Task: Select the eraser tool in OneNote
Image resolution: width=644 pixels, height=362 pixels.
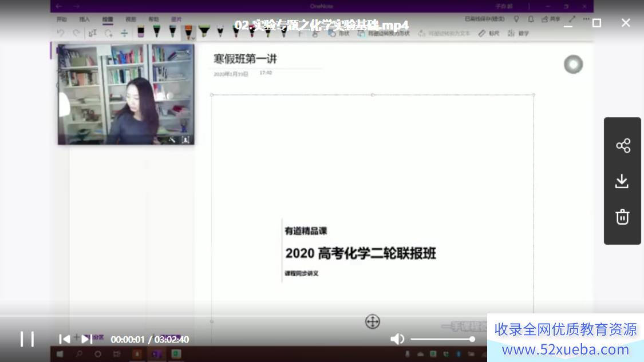Action: pos(141,32)
